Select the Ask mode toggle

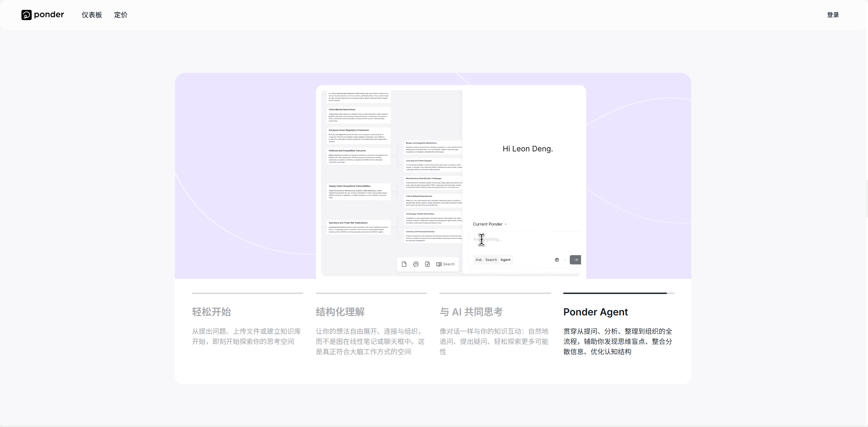tap(479, 260)
